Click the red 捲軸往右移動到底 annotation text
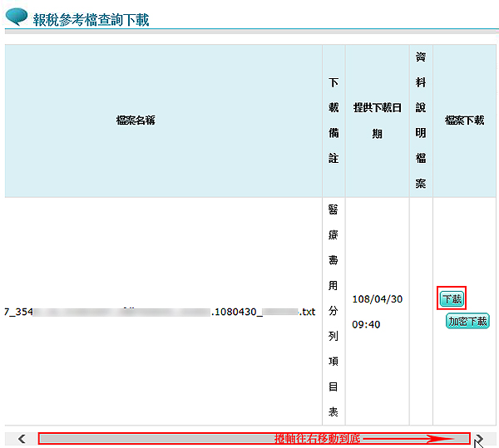This screenshot has height=448, width=499. coord(317,438)
